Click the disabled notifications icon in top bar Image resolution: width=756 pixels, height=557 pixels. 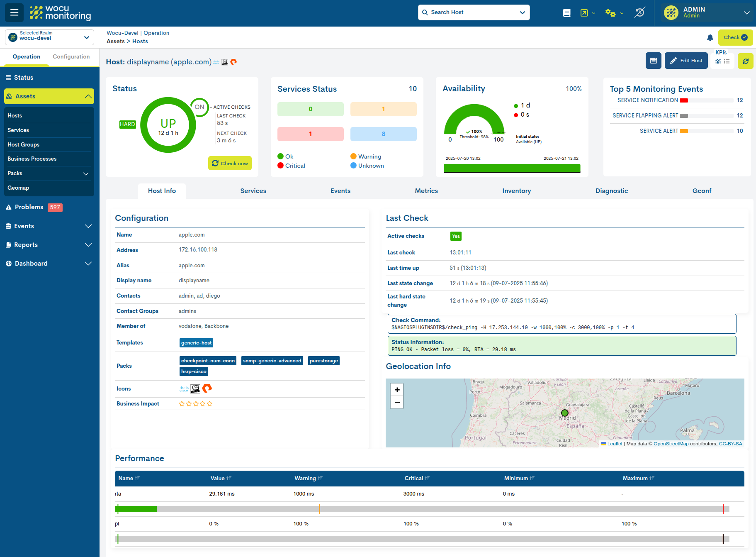(x=639, y=12)
